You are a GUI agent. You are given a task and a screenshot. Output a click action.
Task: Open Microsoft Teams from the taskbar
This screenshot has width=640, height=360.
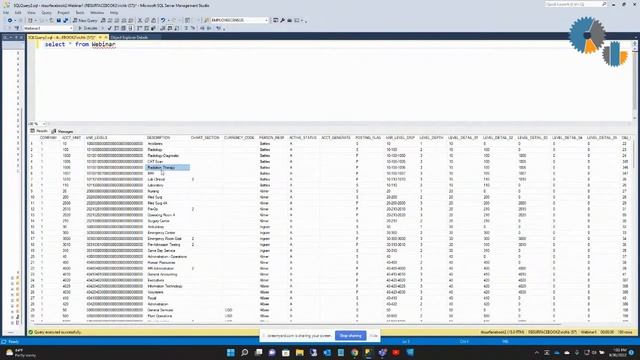tap(382, 352)
